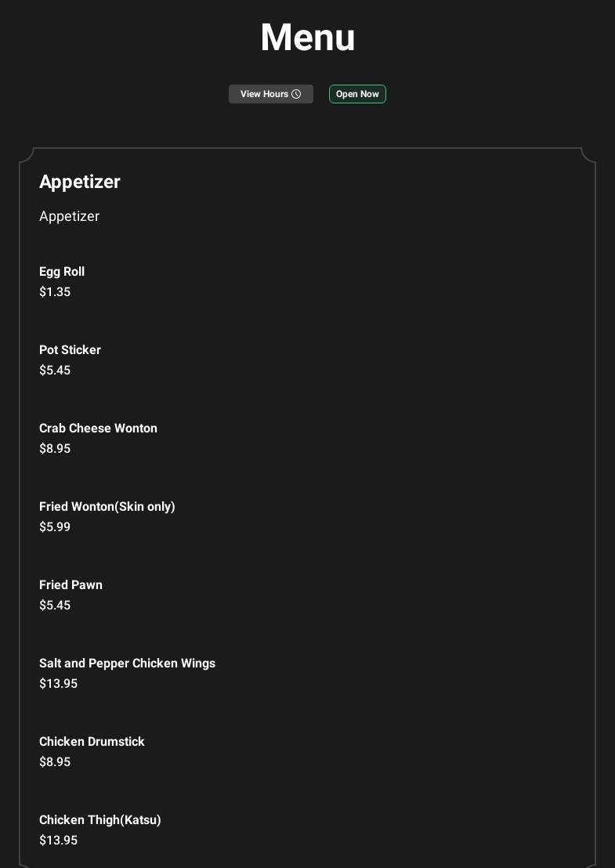Click the Menu page title
Screen dimensions: 615x868
(307, 38)
